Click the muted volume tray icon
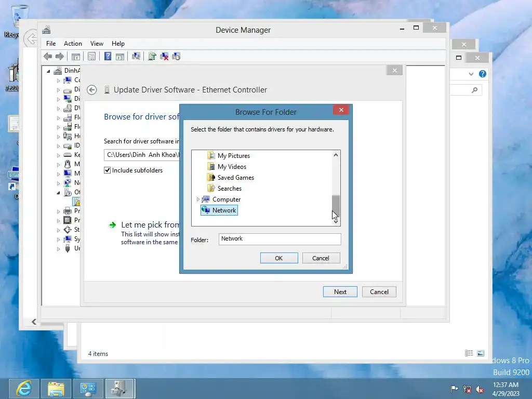Viewport: 532px width, 399px height. (480, 389)
